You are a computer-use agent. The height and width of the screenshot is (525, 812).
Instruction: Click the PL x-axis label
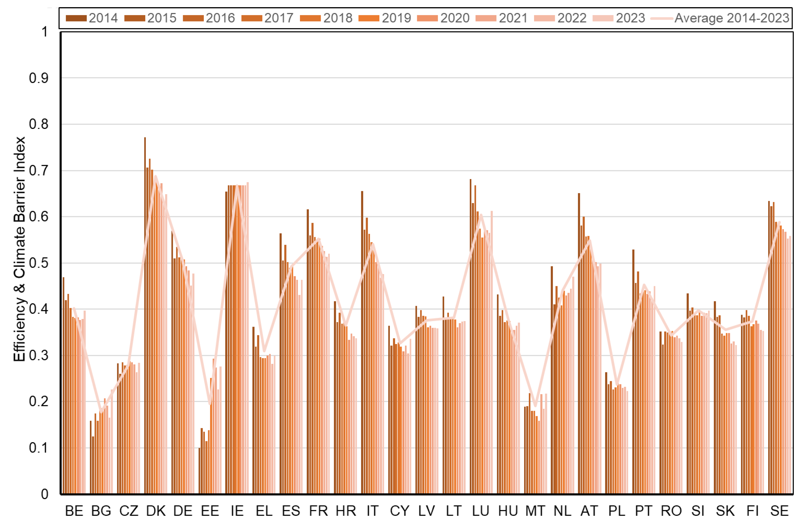point(617,511)
